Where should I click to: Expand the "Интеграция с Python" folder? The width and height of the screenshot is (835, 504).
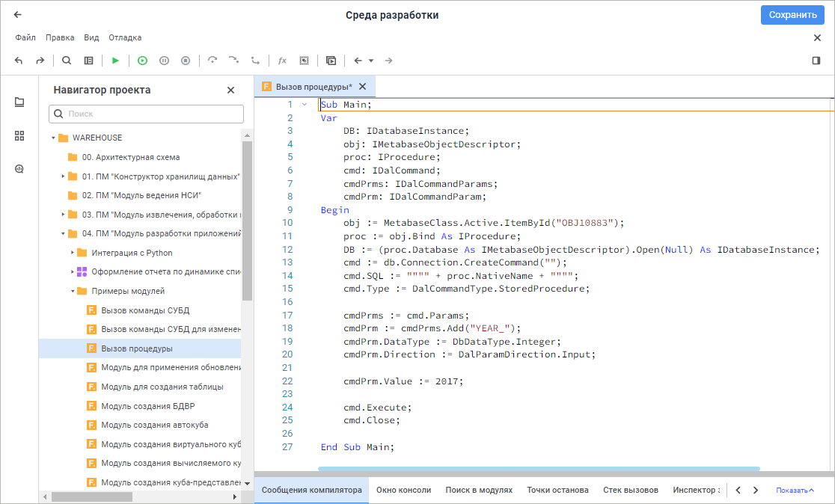(x=73, y=253)
